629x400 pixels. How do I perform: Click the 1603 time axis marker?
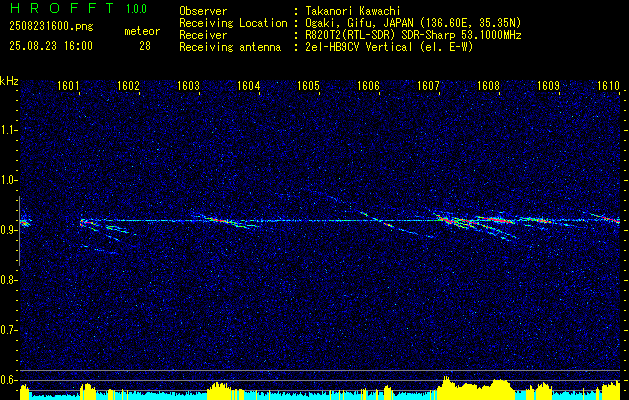coord(188,85)
